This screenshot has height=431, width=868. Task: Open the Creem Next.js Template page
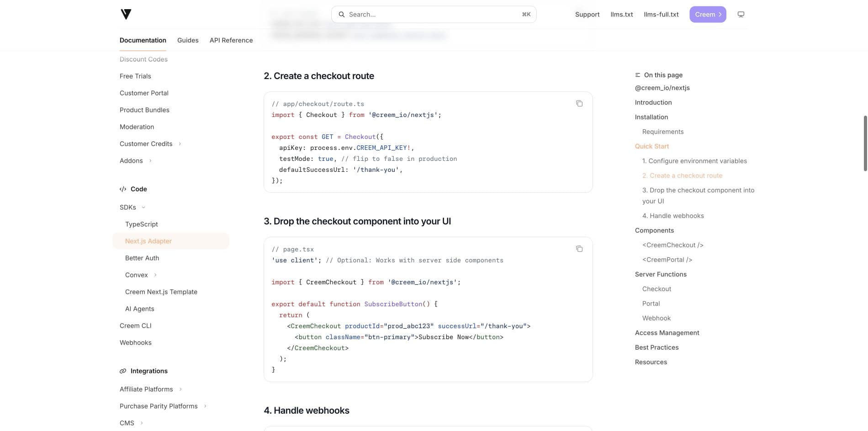click(x=161, y=292)
